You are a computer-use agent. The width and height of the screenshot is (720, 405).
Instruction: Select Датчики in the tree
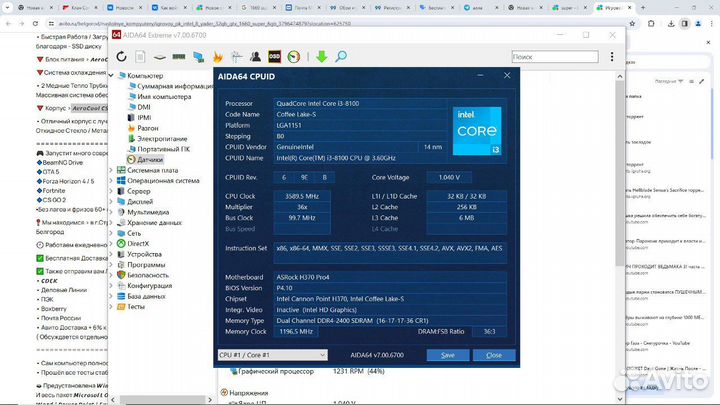pos(150,159)
